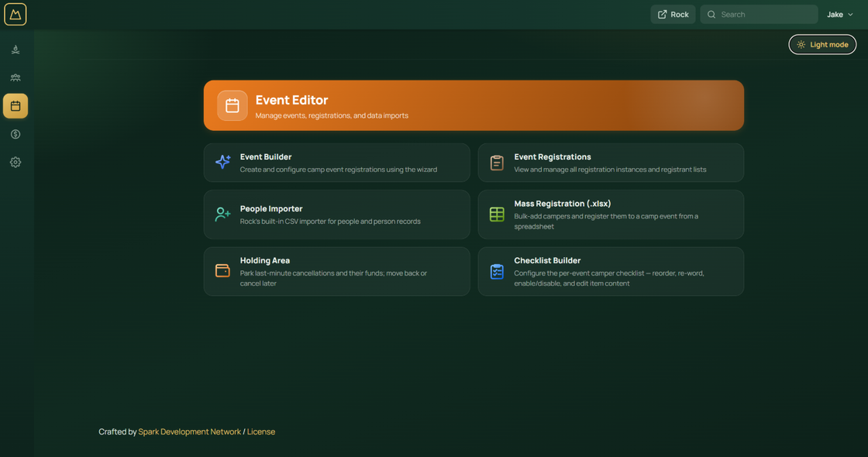The image size is (868, 457).
Task: Open the gear settings sidebar icon
Action: coord(15,162)
